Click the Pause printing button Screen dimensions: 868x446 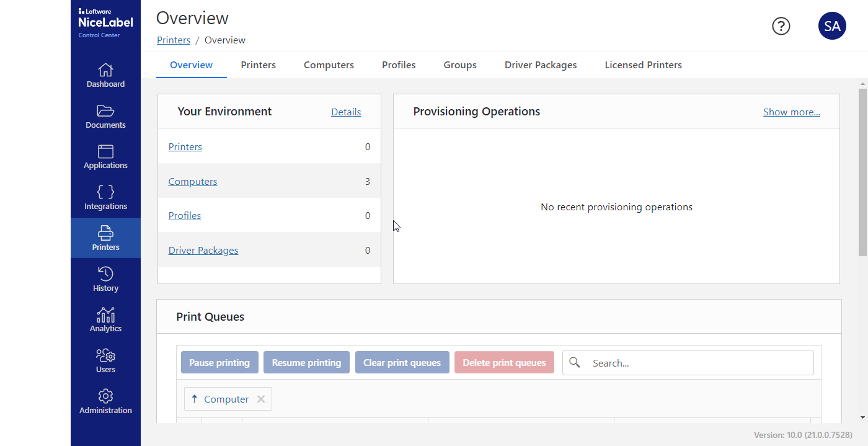219,363
